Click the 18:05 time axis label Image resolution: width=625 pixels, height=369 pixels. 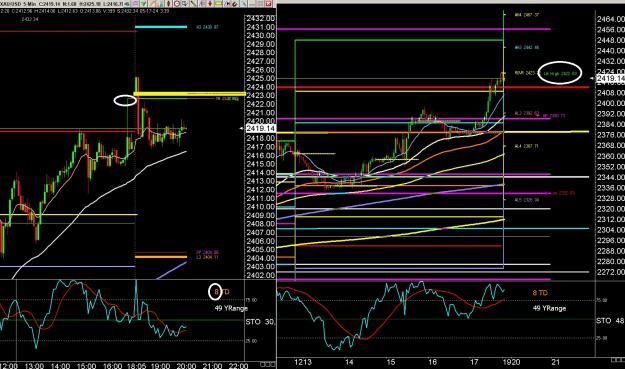click(x=136, y=365)
